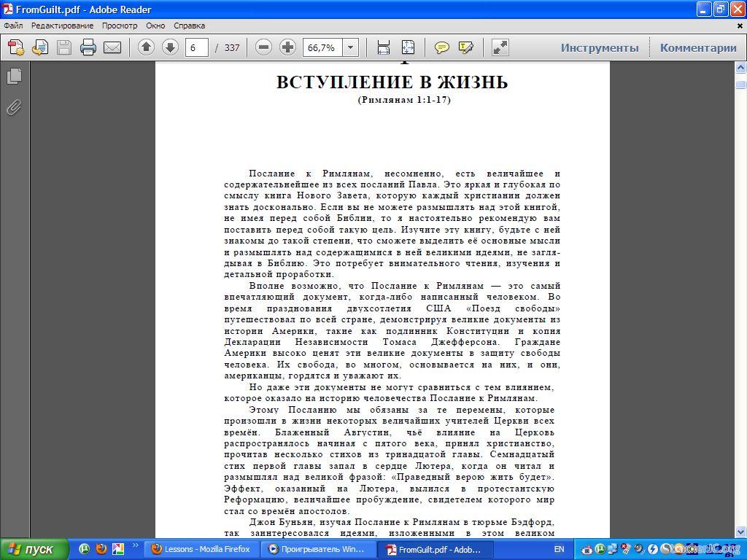Go to previous page with up arrow

[x=146, y=47]
